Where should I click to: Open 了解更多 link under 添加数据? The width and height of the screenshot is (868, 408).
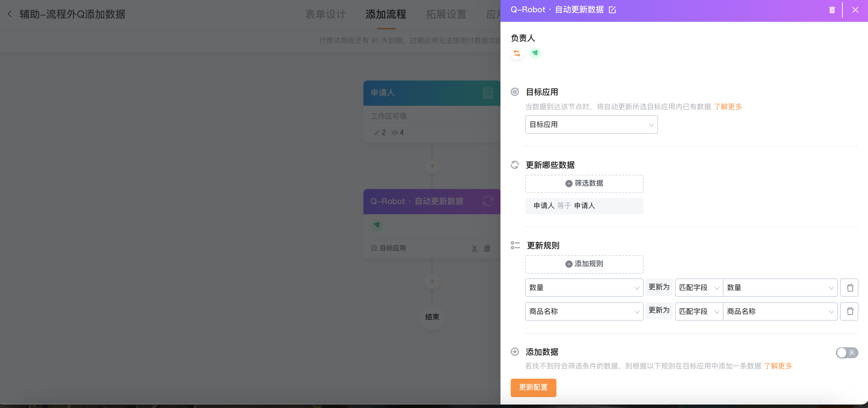point(778,366)
